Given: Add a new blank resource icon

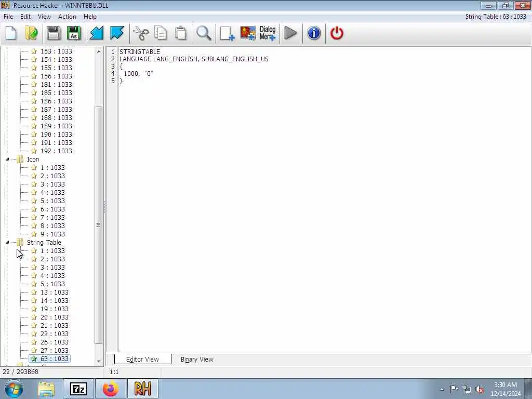Looking at the screenshot, I should 227,33.
